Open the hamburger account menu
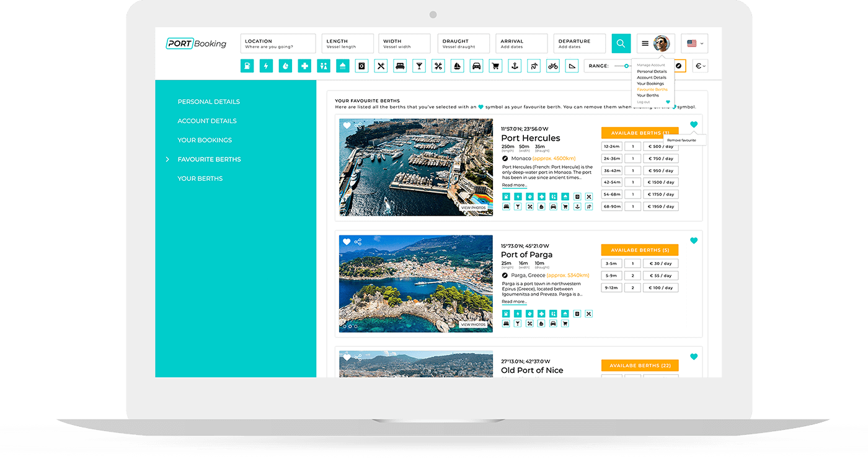The height and width of the screenshot is (459, 868). tap(645, 43)
